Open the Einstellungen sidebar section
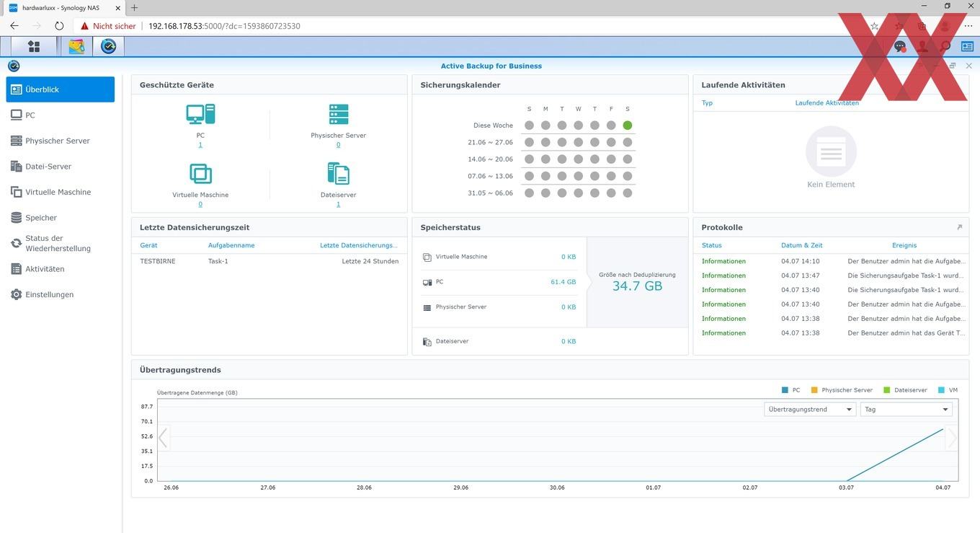This screenshot has height=533, width=980. [61, 294]
